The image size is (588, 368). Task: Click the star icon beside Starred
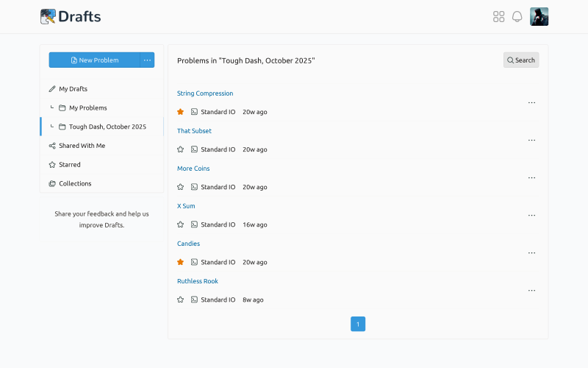[52, 164]
